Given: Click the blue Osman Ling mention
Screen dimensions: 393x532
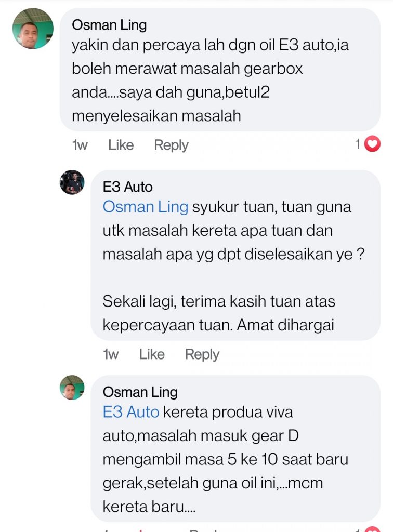Looking at the screenshot, I should click(146, 207).
